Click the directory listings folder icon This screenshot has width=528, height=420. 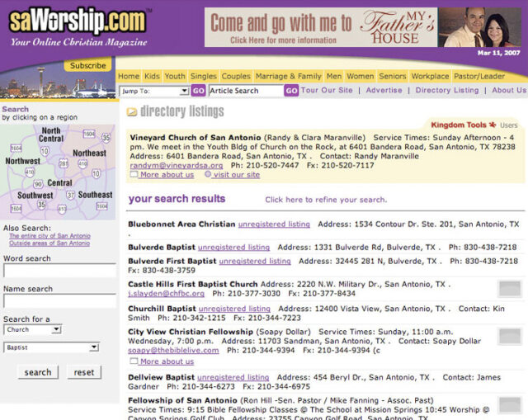[132, 112]
